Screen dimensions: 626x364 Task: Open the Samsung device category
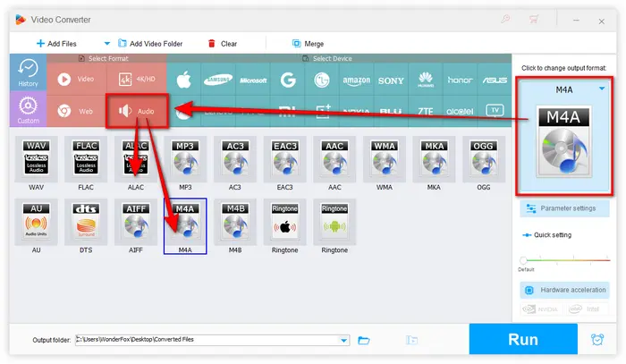(x=218, y=80)
